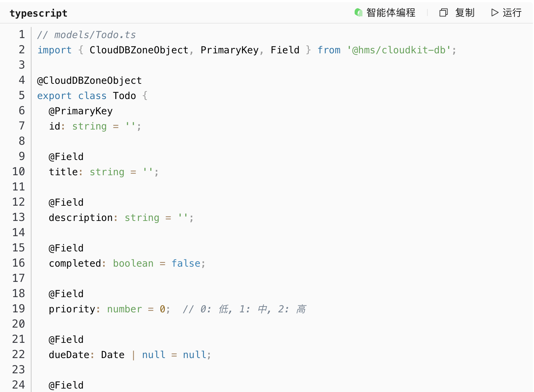
Task: Click the copy icon beside 复制
Action: pyautogui.click(x=443, y=13)
